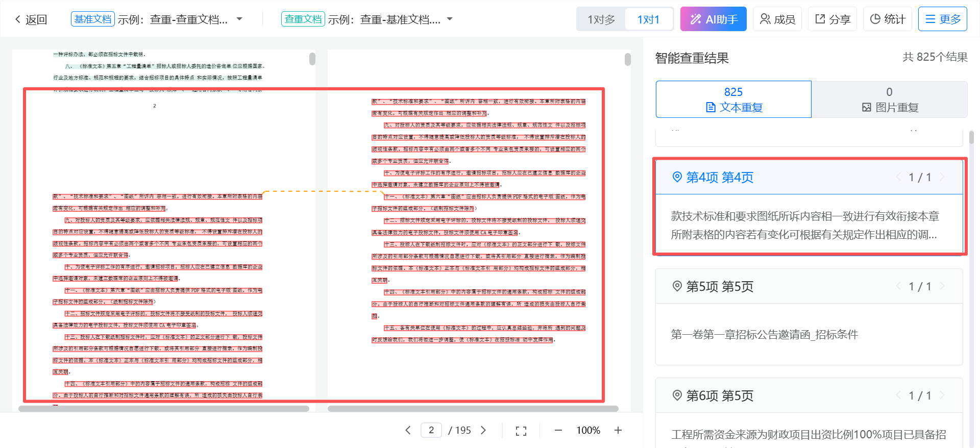This screenshot has width=980, height=448.
Task: Switch to 1对1 comparison mode
Action: tap(648, 19)
